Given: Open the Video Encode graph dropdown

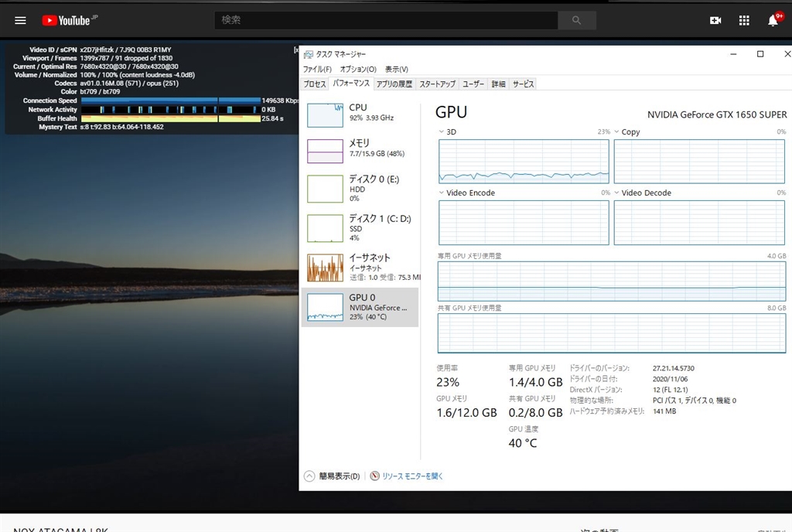Looking at the screenshot, I should [x=442, y=193].
